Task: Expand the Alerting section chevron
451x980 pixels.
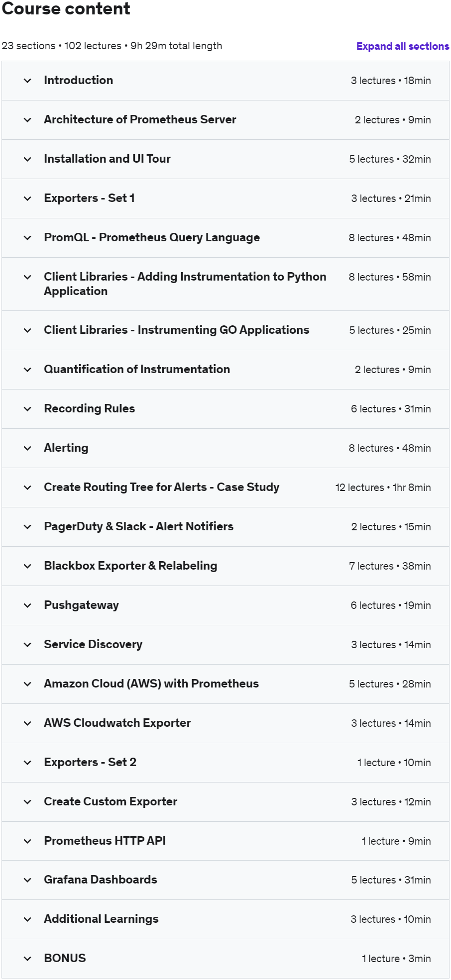Action: (x=27, y=448)
